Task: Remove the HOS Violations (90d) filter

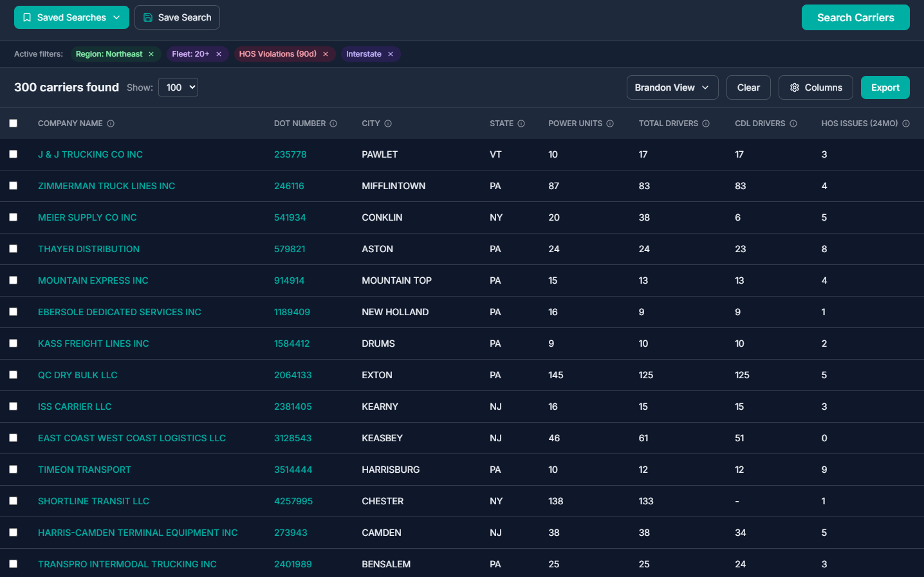Action: pos(326,54)
